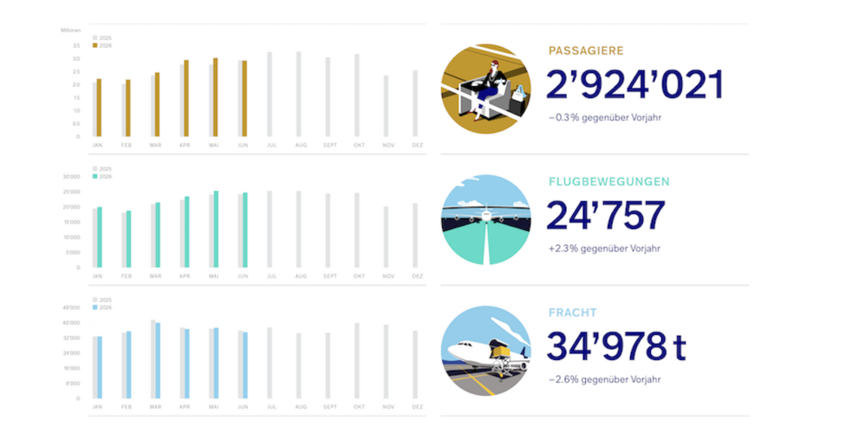Click the blue MAR bar in freight chart
The image size is (868, 434).
[x=158, y=360]
